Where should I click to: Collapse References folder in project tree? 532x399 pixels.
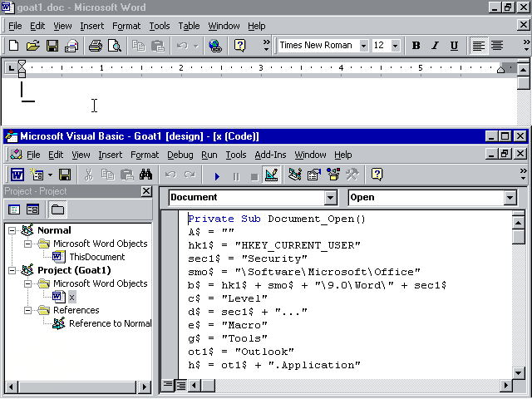click(27, 310)
